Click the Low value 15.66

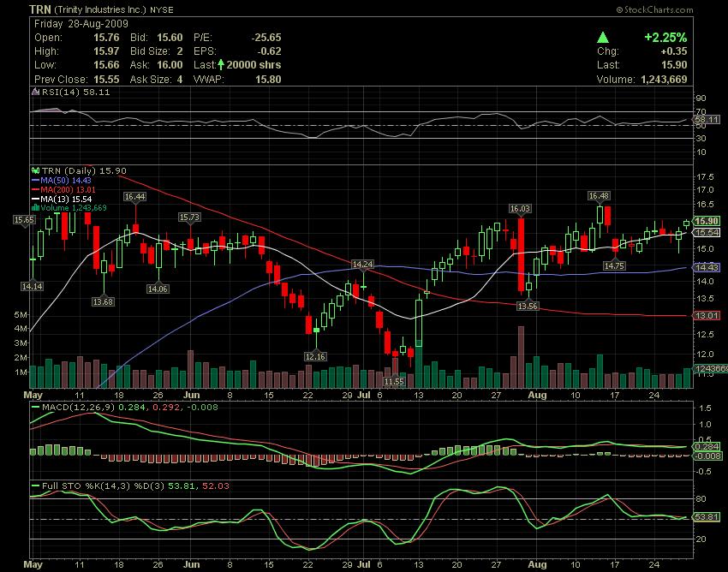point(106,65)
